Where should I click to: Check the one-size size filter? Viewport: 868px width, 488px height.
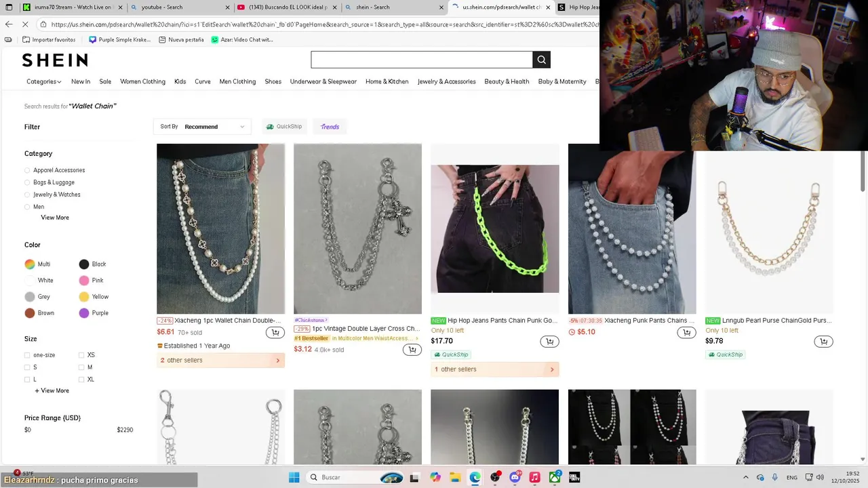(x=27, y=355)
